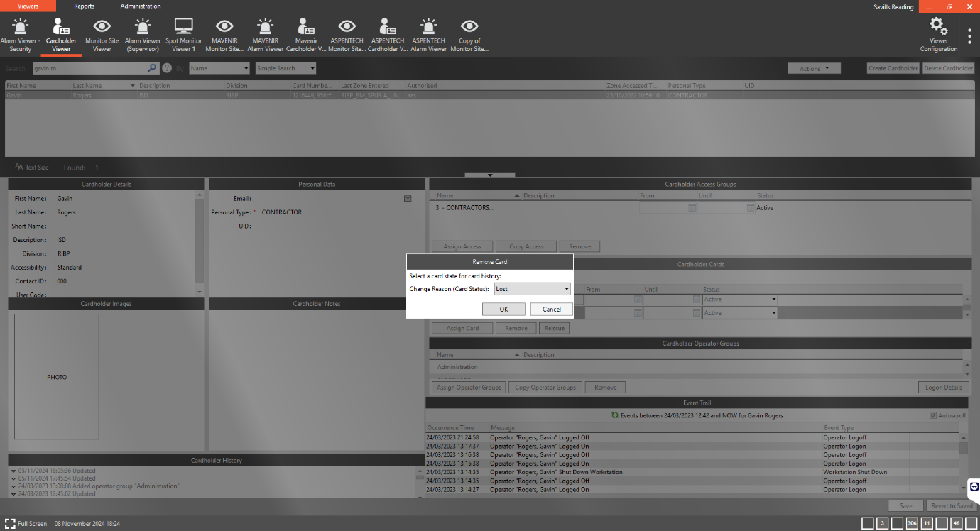980x531 pixels.
Task: Switch to the Viewers tab
Action: point(28,6)
